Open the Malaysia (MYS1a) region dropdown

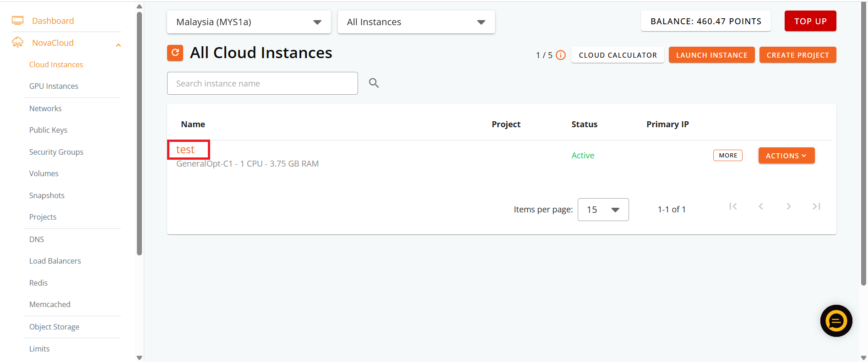point(249,22)
